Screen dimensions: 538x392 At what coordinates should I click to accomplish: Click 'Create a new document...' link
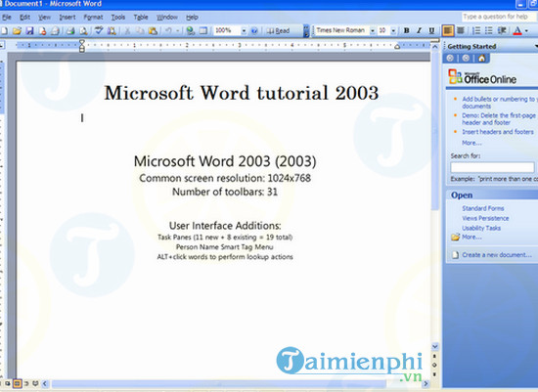tap(497, 255)
